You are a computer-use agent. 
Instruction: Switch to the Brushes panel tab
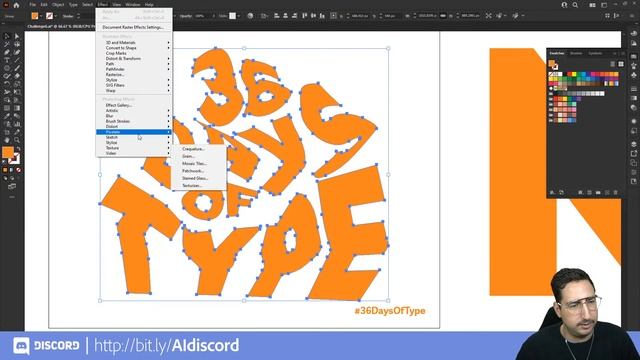pyautogui.click(x=576, y=53)
